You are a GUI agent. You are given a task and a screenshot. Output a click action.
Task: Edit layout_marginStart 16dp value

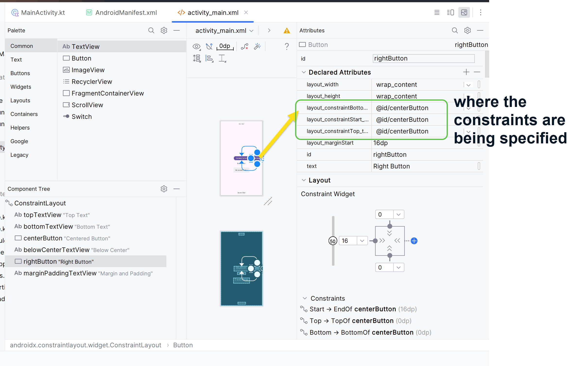click(424, 143)
